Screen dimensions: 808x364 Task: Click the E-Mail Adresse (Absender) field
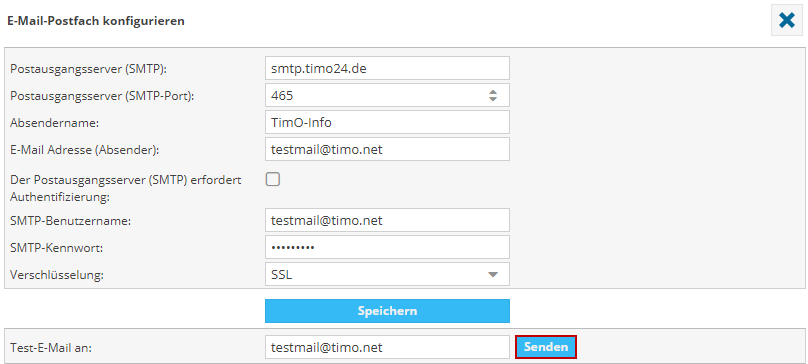(387, 149)
